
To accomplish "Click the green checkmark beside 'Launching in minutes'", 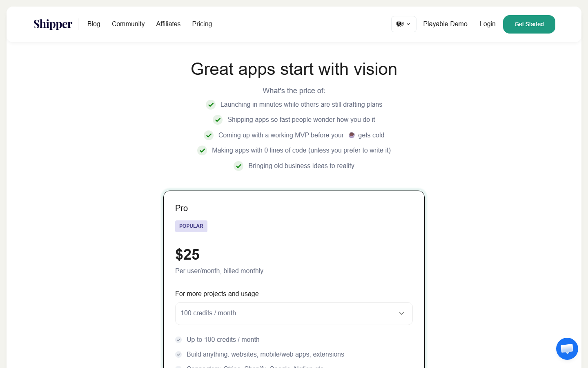I will coord(211,104).
